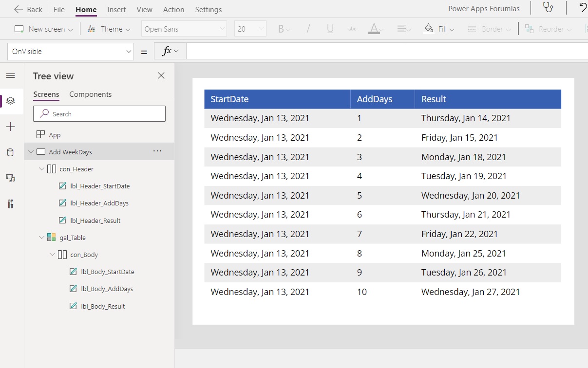Collapse the con_Header container in Tree view
This screenshot has height=368, width=588.
click(x=42, y=168)
